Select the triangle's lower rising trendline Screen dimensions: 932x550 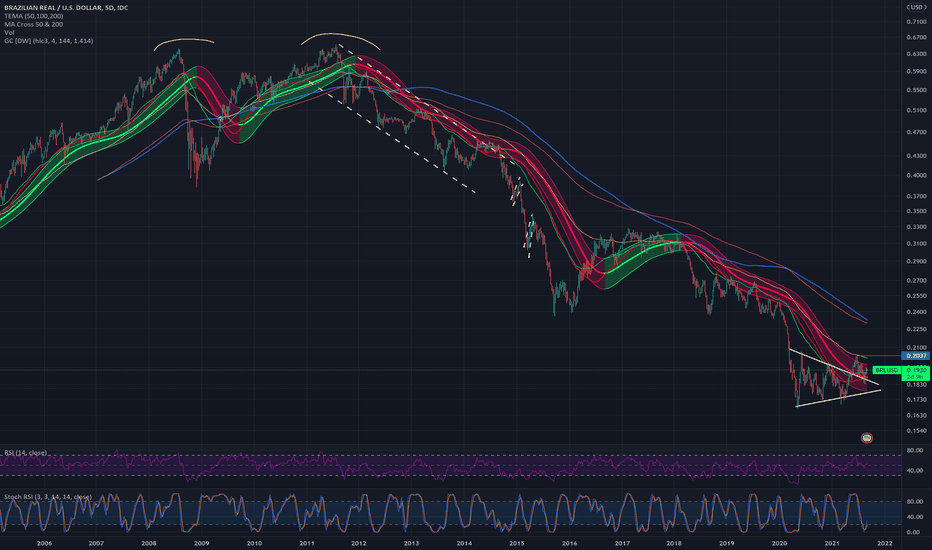pos(838,398)
